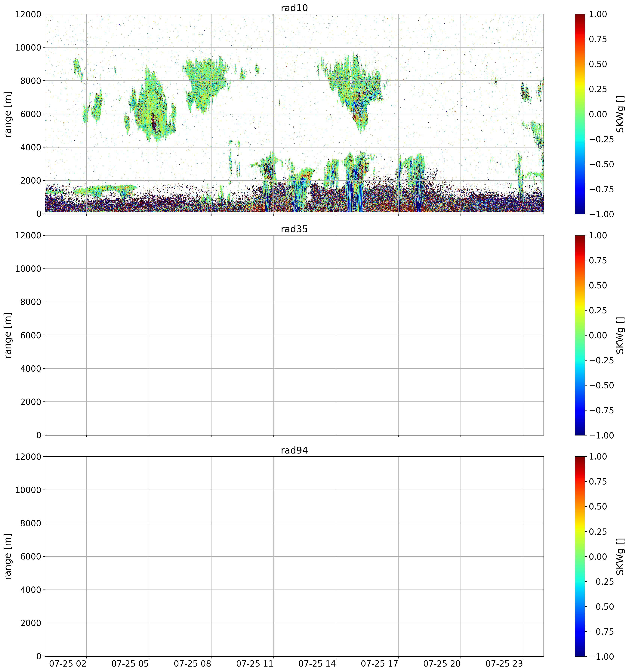Click the rad94 colorbar gradient

580,556
